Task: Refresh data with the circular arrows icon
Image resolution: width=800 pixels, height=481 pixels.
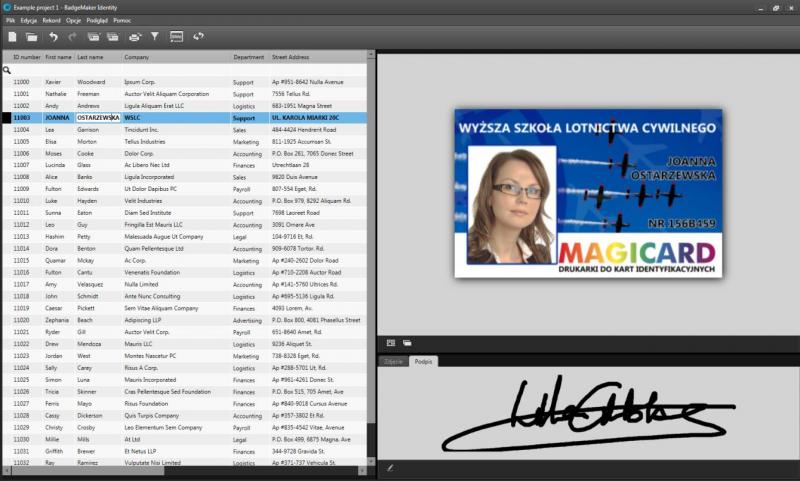Action: click(x=198, y=36)
